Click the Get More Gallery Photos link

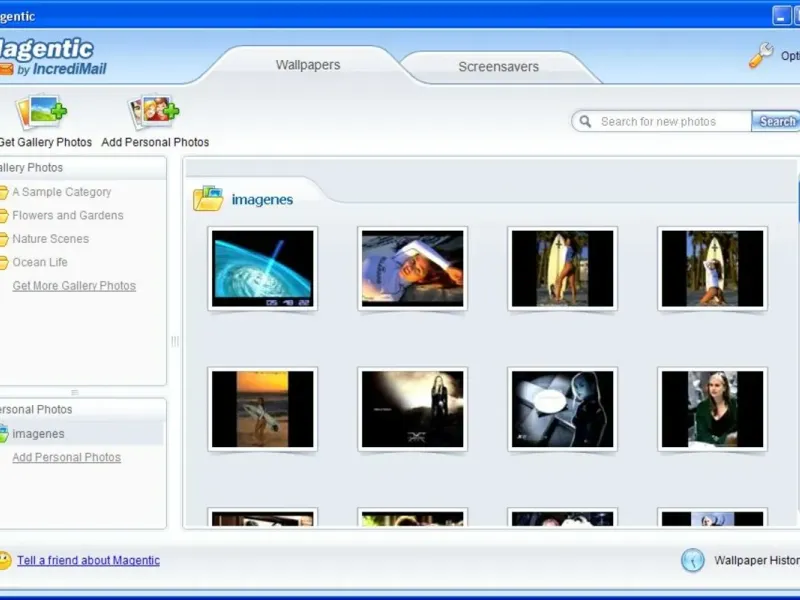click(74, 286)
